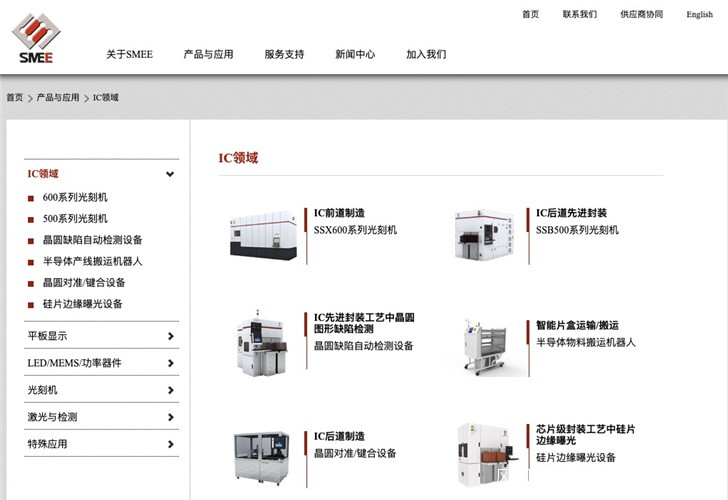Open the 产品与应用 menu
The image size is (728, 500).
pyautogui.click(x=208, y=54)
